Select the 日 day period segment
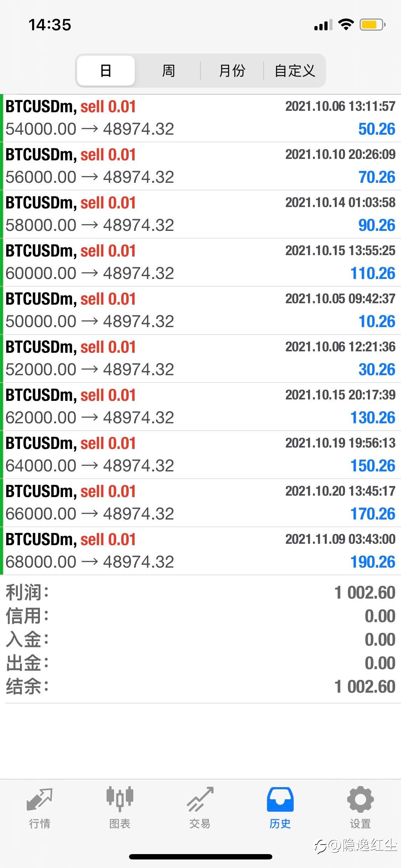This screenshot has height=868, width=401. 106,71
